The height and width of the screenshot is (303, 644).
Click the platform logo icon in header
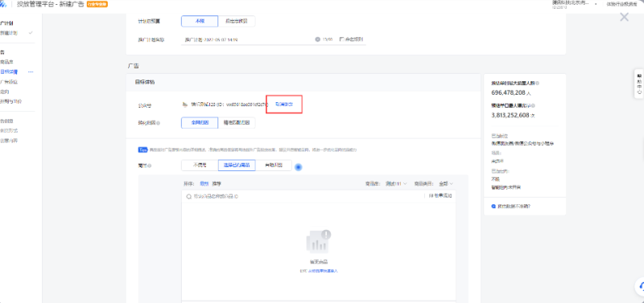(x=3, y=5)
